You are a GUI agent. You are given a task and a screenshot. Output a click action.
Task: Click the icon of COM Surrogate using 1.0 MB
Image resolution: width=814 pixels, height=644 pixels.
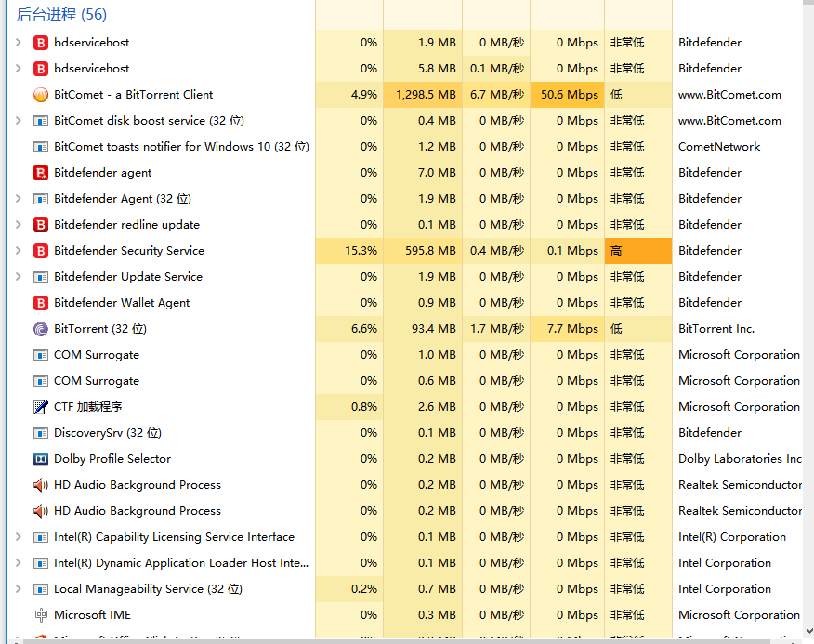pyautogui.click(x=41, y=355)
